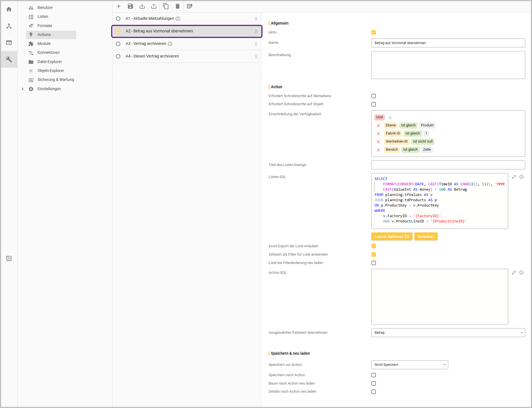532x408 pixels.
Task: Click the Vorschau button
Action: pos(426,236)
